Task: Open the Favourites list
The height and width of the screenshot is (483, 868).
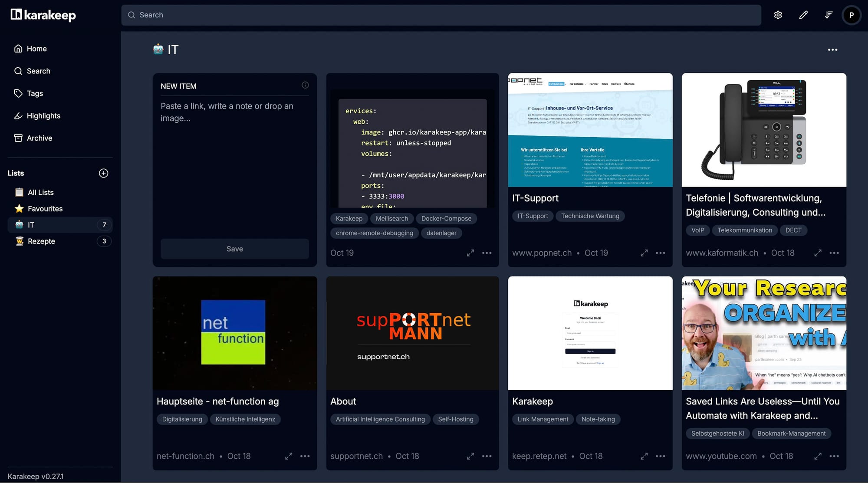Action: [45, 209]
